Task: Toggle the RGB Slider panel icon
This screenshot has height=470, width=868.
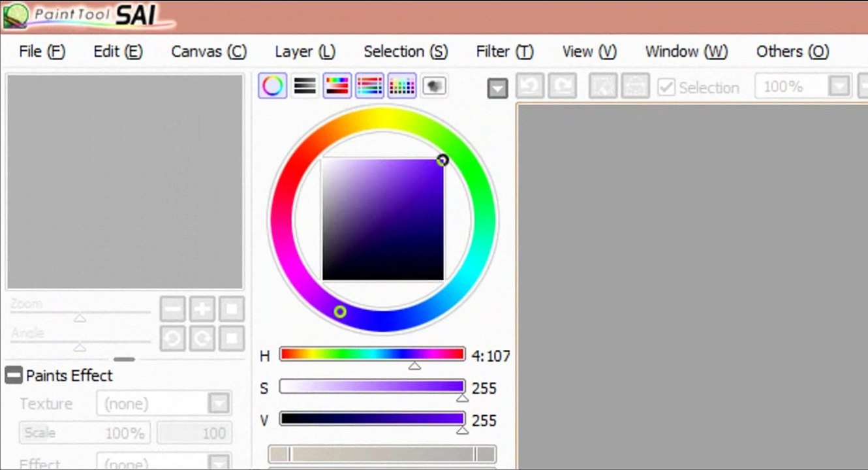Action: point(305,86)
